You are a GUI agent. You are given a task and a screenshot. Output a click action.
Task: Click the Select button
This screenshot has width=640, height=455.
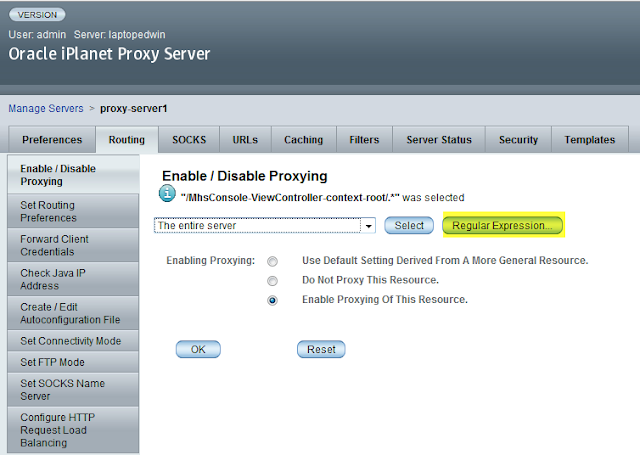409,226
